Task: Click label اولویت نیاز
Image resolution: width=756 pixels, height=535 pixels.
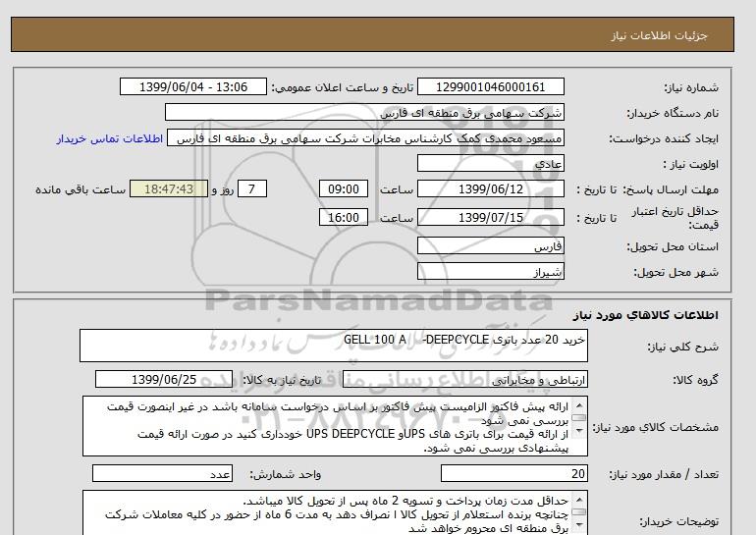Action: 691,164
